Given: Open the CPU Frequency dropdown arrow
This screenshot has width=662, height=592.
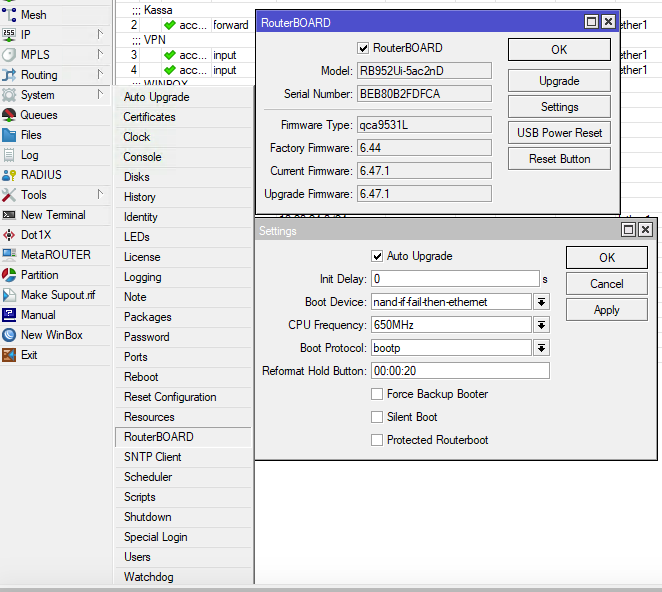Looking at the screenshot, I should click(542, 325).
